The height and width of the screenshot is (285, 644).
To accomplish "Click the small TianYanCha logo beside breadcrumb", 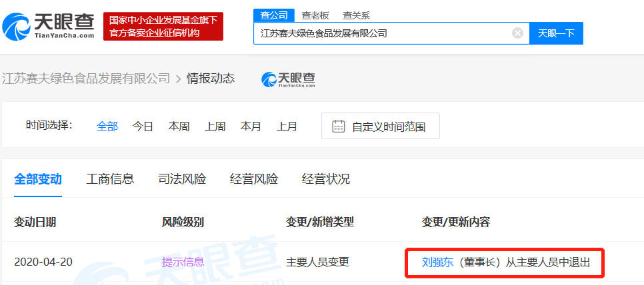I will point(288,79).
